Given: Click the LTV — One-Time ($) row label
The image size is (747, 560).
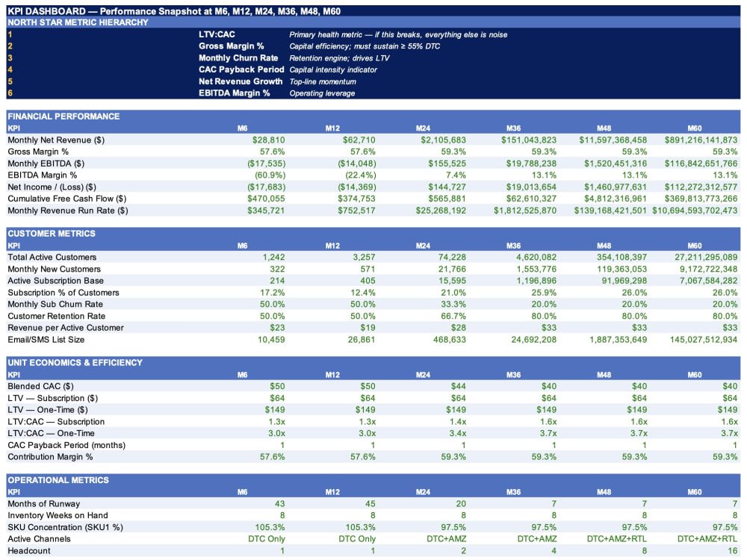Looking at the screenshot, I should tap(48, 409).
